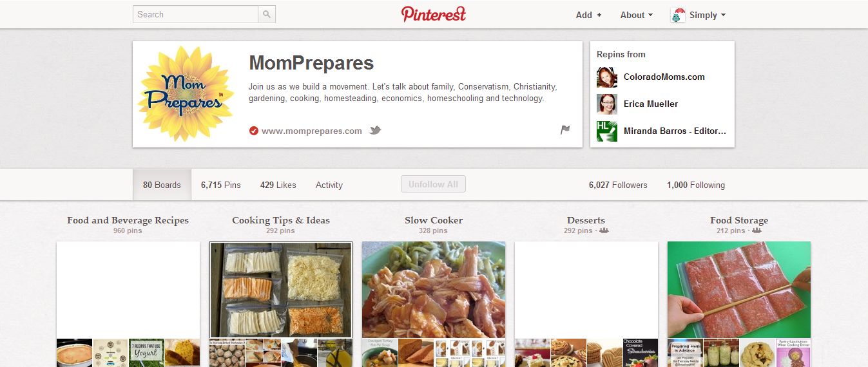Click the report flag icon
Screen dimensions: 868x367
click(x=565, y=130)
